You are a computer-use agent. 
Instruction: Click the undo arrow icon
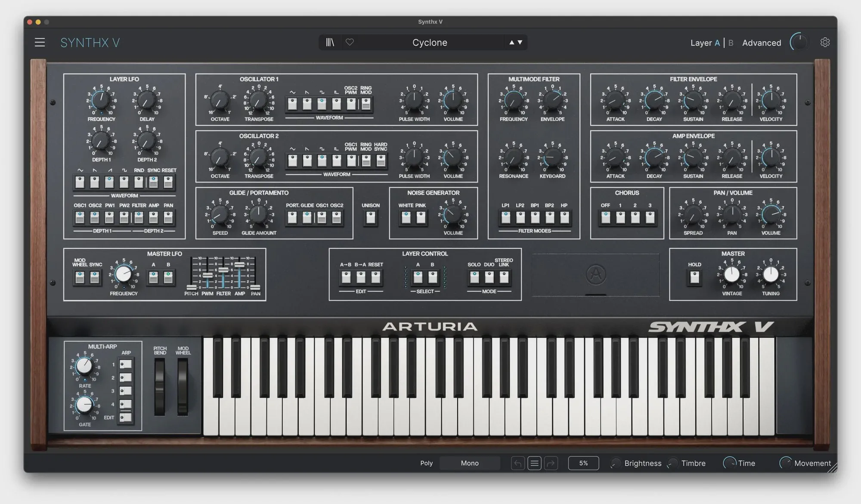click(518, 463)
